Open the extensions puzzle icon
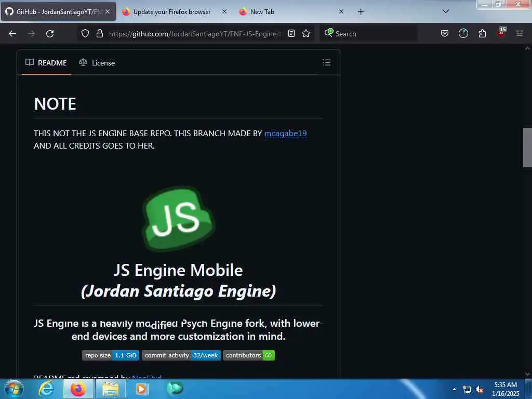This screenshot has width=532, height=399. click(x=482, y=33)
